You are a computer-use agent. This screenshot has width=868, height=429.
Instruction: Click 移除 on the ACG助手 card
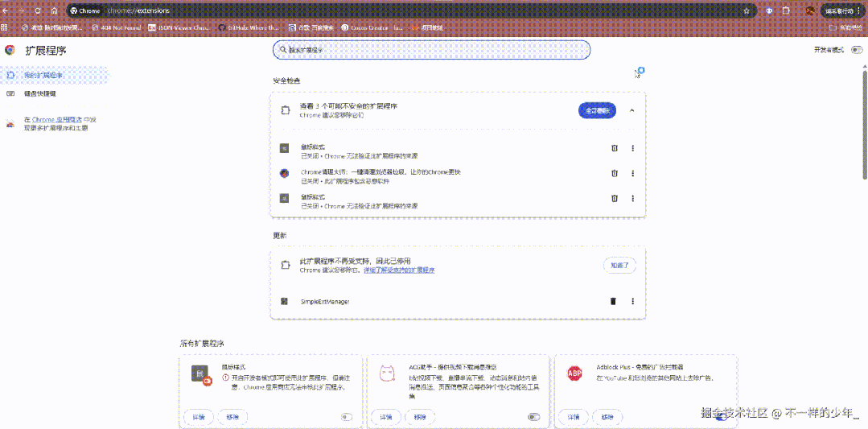420,417
